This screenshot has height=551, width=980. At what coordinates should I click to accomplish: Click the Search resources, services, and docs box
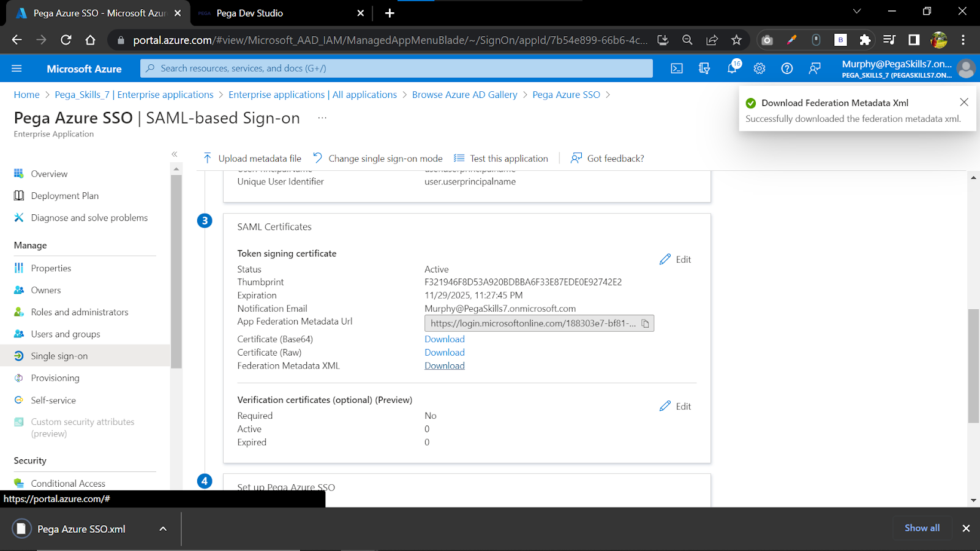396,69
